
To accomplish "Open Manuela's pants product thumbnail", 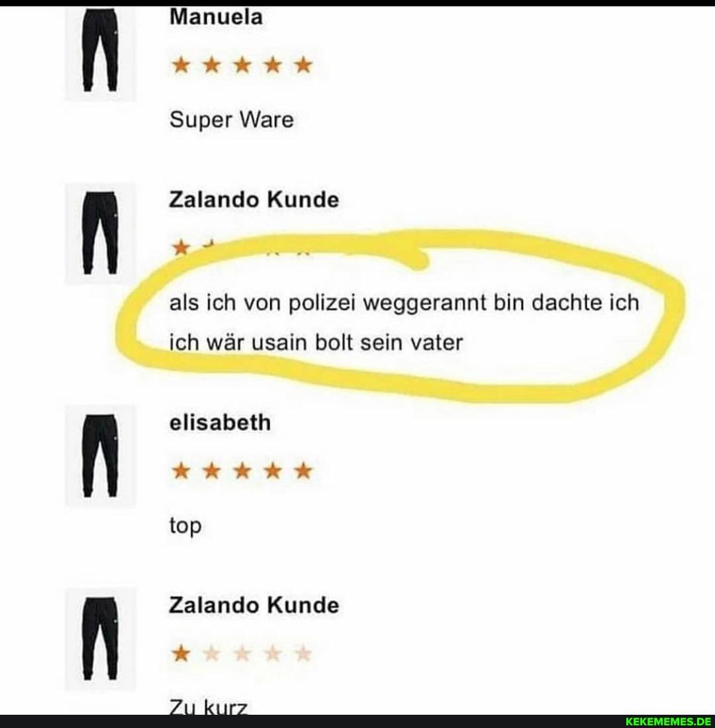I will [100, 52].
